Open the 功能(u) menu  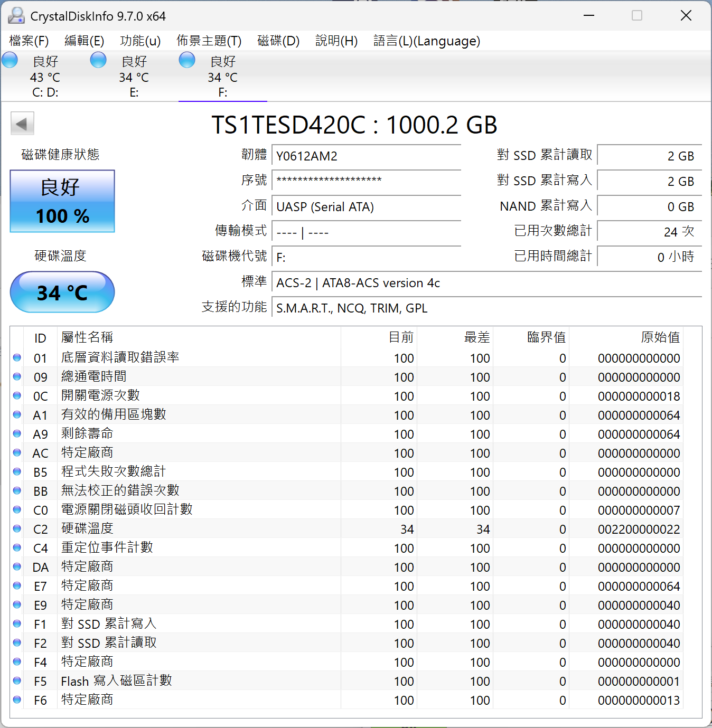[x=139, y=41]
